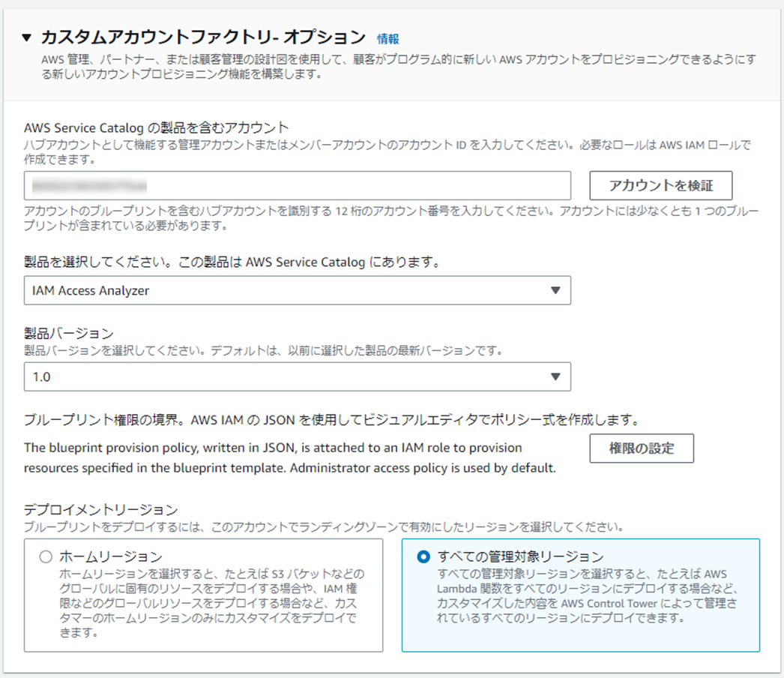The image size is (784, 678).
Task: Click the account ID input field
Action: click(297, 186)
